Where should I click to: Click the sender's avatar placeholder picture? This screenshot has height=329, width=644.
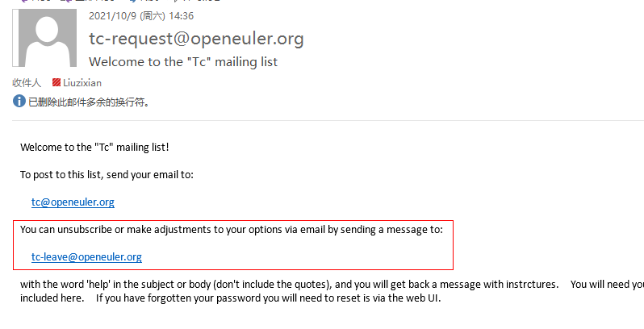click(45, 40)
